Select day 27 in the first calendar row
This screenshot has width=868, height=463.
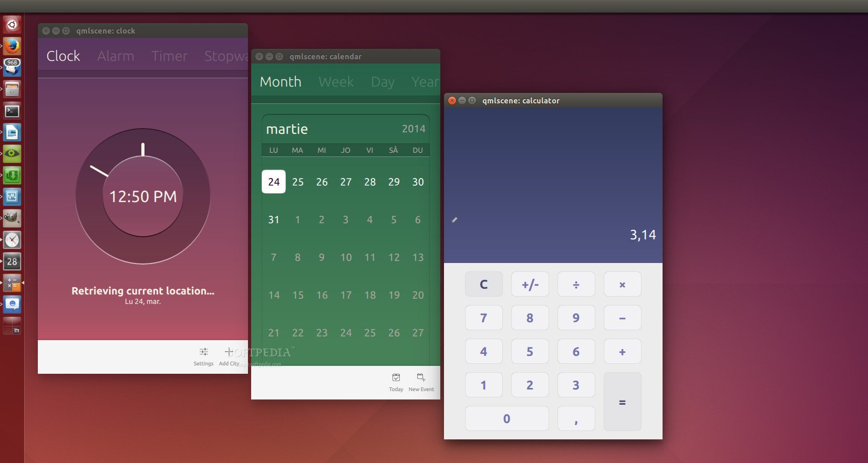pyautogui.click(x=346, y=182)
